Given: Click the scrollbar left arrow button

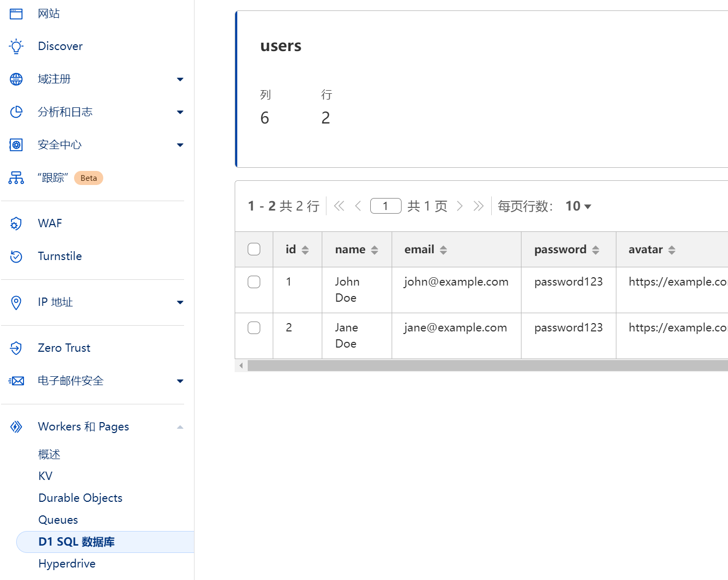Looking at the screenshot, I should tap(241, 365).
